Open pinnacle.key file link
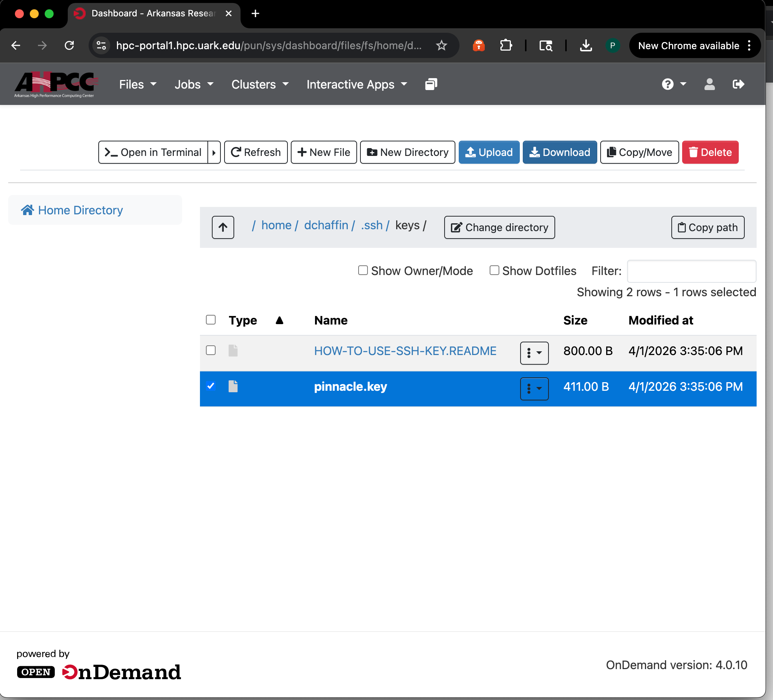Image resolution: width=773 pixels, height=700 pixels. click(350, 386)
